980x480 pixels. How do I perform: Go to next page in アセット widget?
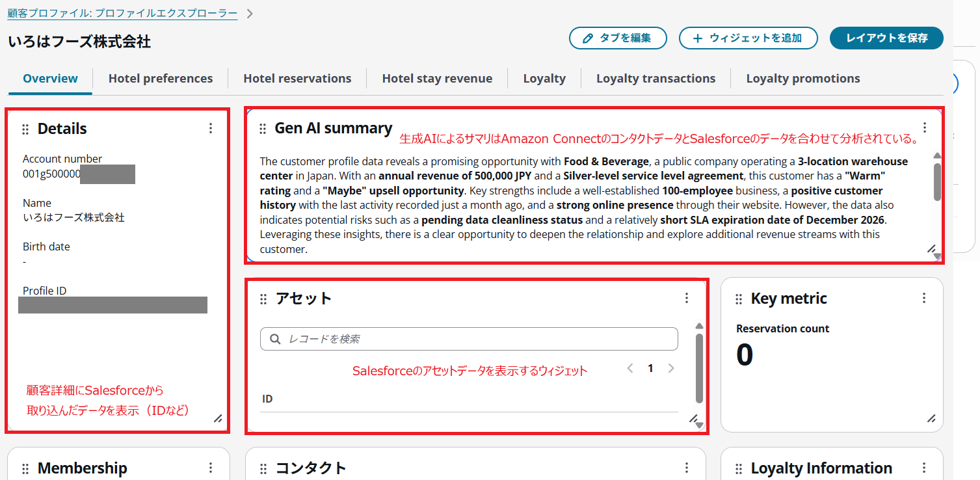671,367
